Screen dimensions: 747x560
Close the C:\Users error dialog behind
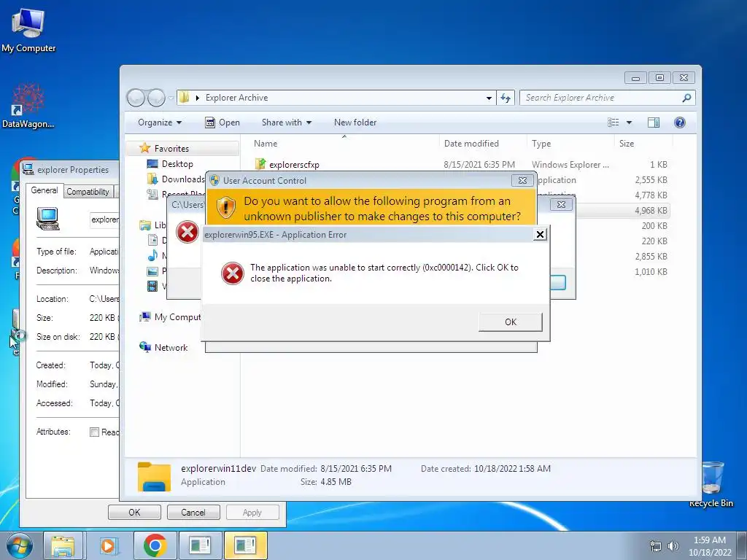pyautogui.click(x=561, y=204)
